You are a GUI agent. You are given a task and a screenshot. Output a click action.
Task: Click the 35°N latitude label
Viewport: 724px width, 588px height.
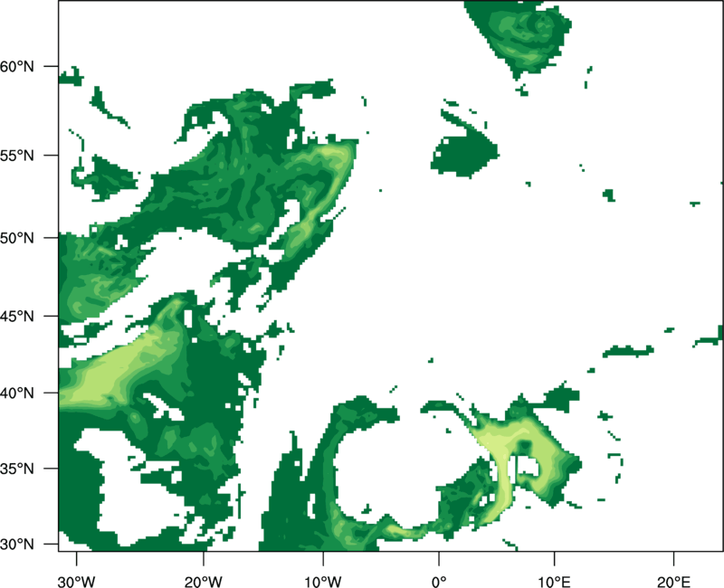(17, 469)
